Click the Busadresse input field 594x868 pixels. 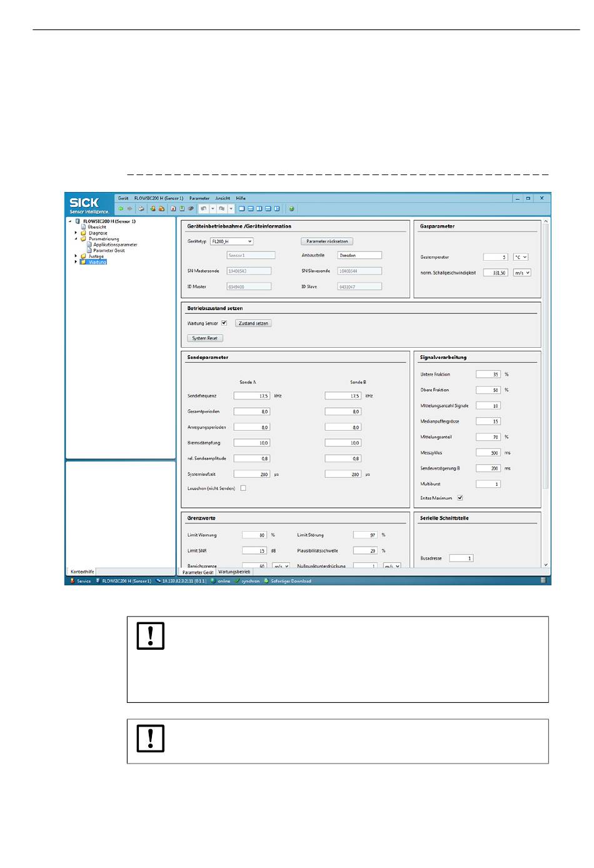pos(461,558)
